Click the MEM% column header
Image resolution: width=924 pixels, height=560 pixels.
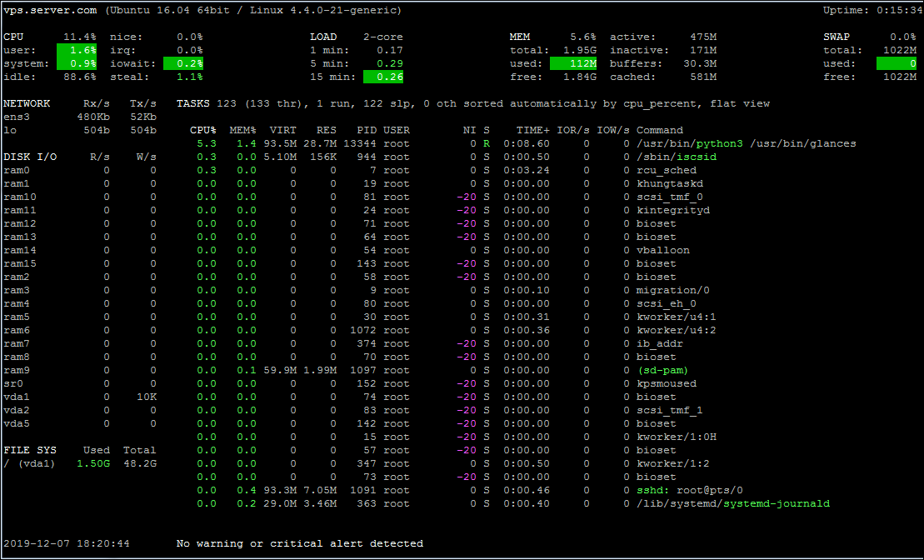[242, 130]
